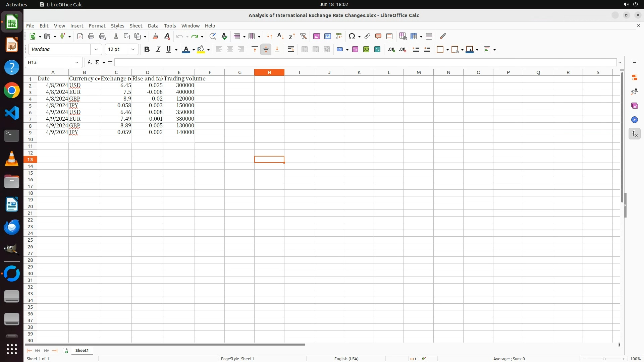Click the Clone Formatting paintbrush icon
Screen dimensions: 644x362
[155, 36]
